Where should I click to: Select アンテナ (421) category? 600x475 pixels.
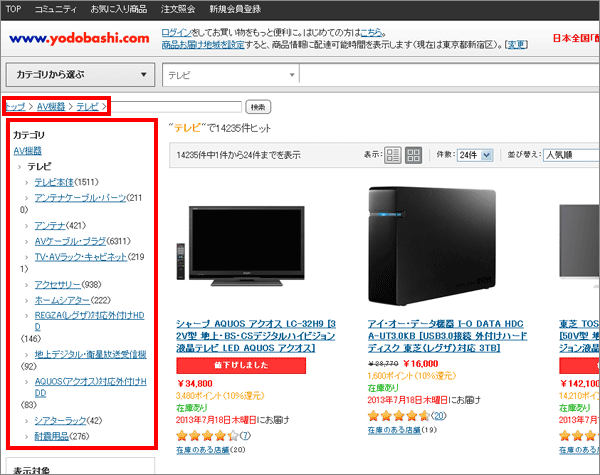[50, 225]
